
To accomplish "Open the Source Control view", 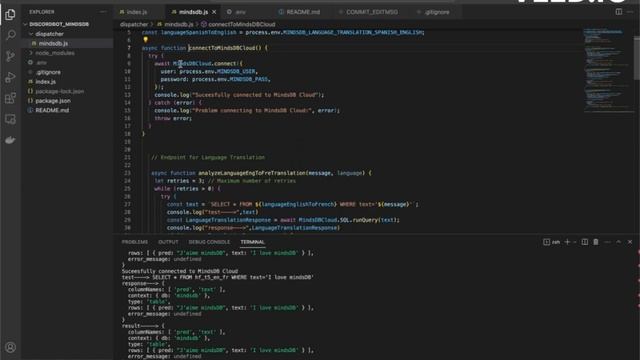I will 10,56.
